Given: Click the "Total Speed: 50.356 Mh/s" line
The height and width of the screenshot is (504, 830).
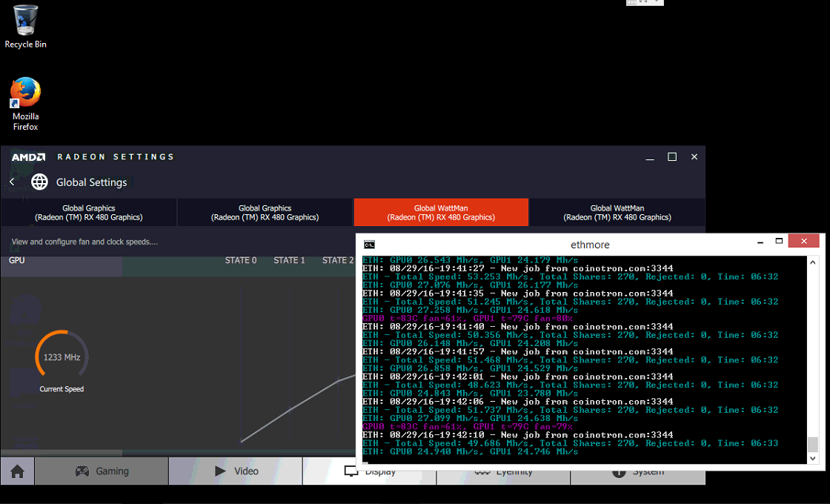Looking at the screenshot, I should click(570, 335).
